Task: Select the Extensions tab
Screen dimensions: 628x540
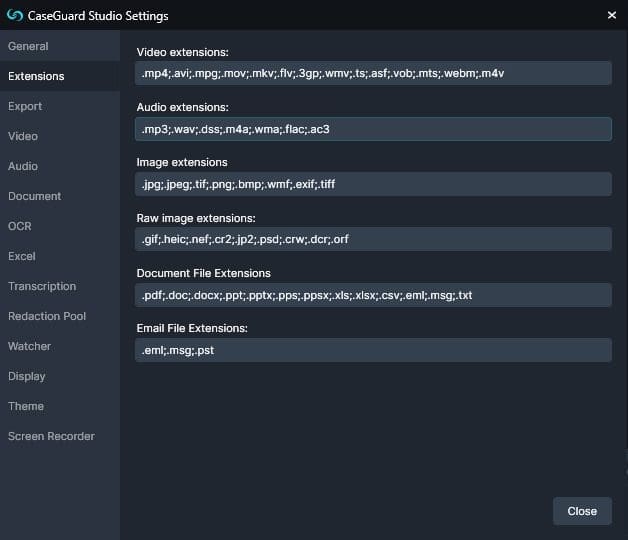Action: point(60,76)
